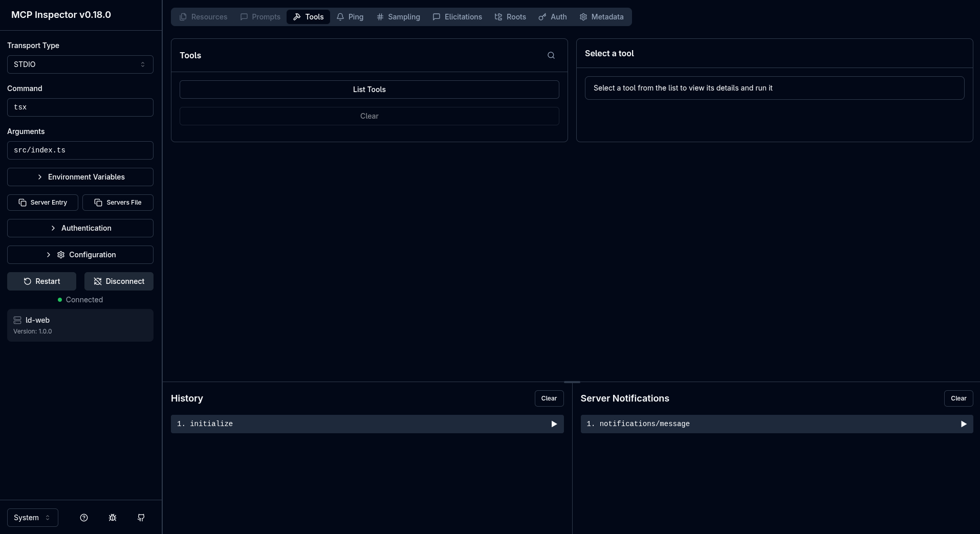The width and height of the screenshot is (980, 534).
Task: Switch to the Ping tab
Action: click(350, 17)
